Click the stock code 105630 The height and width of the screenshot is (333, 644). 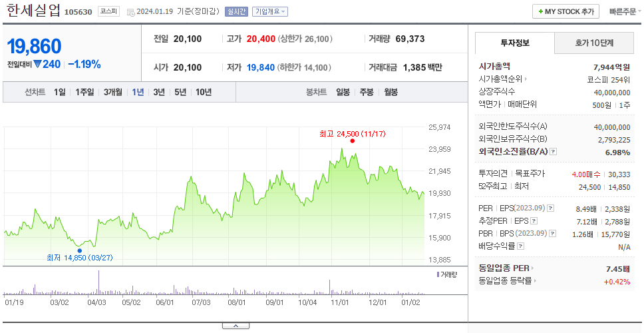pos(78,12)
